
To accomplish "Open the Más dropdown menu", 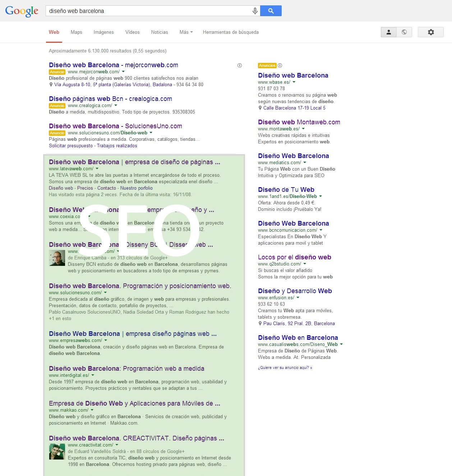I will [186, 32].
